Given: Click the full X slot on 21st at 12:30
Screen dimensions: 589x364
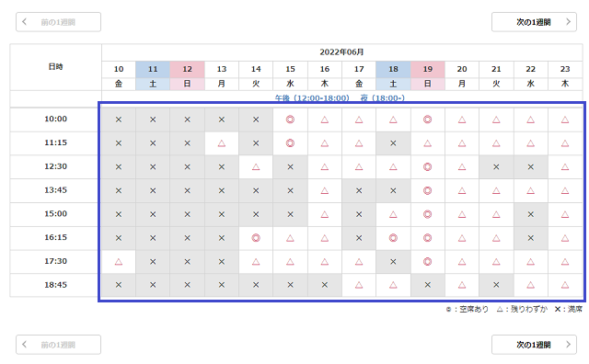Looking at the screenshot, I should 496,167.
